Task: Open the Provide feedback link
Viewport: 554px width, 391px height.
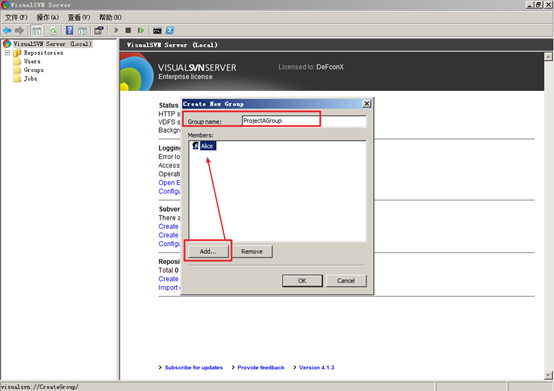Action: coord(261,368)
